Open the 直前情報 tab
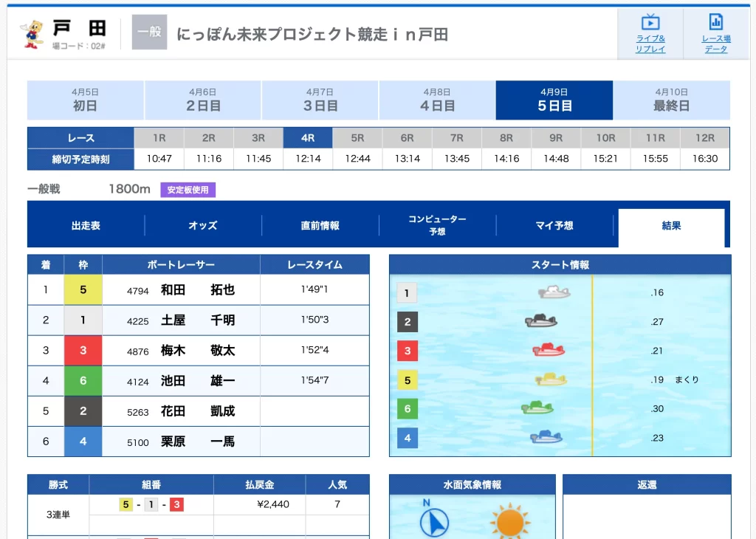Image resolution: width=756 pixels, height=539 pixels. [320, 226]
